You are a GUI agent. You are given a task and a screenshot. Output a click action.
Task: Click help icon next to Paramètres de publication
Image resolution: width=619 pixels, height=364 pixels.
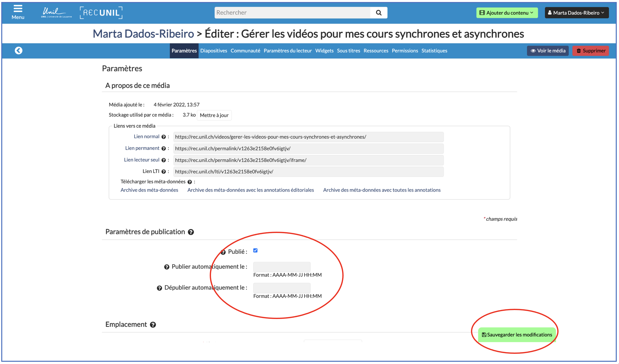click(x=191, y=232)
